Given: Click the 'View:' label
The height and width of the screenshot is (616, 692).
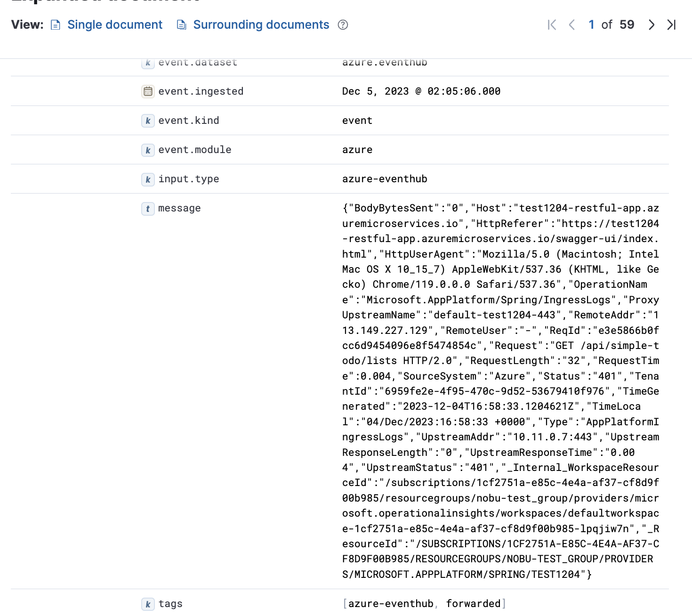Looking at the screenshot, I should [27, 25].
